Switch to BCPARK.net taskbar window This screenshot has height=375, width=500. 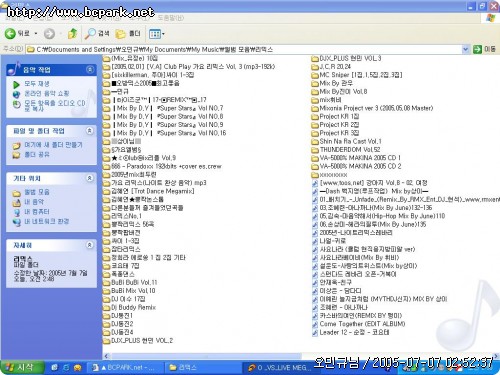coord(125,368)
